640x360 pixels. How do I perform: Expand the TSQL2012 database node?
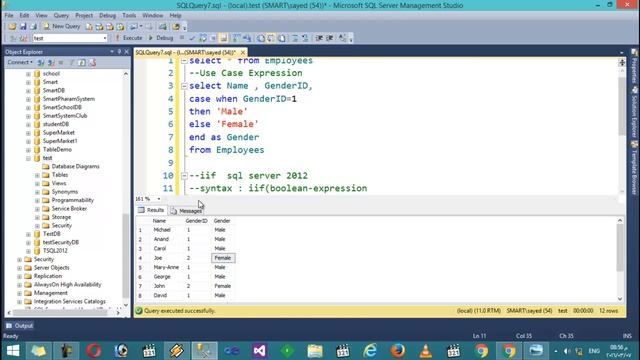point(28,251)
